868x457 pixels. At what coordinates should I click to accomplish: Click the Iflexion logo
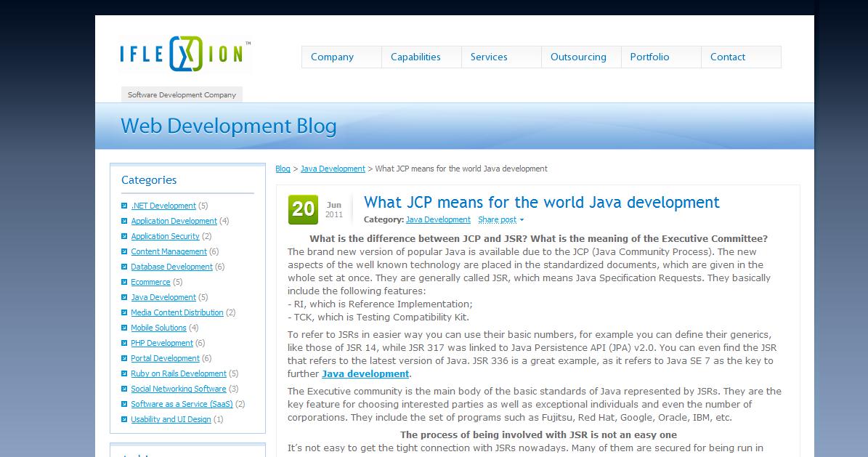tap(185, 54)
